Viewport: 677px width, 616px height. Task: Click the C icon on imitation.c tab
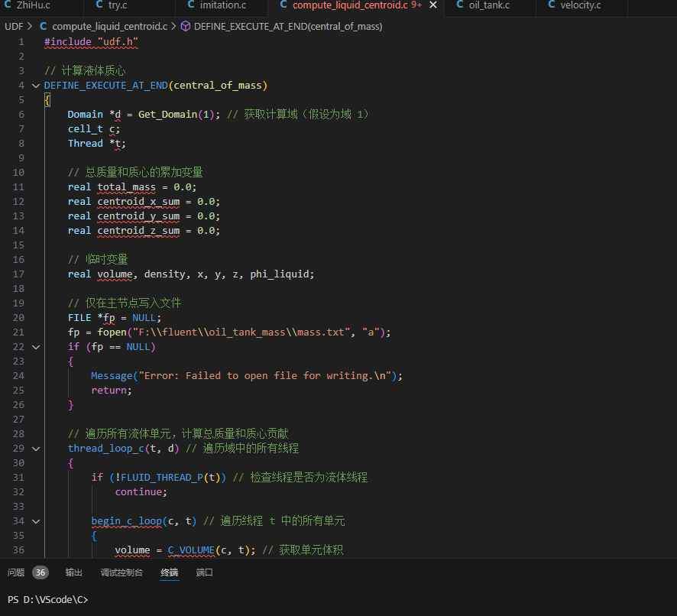(189, 6)
